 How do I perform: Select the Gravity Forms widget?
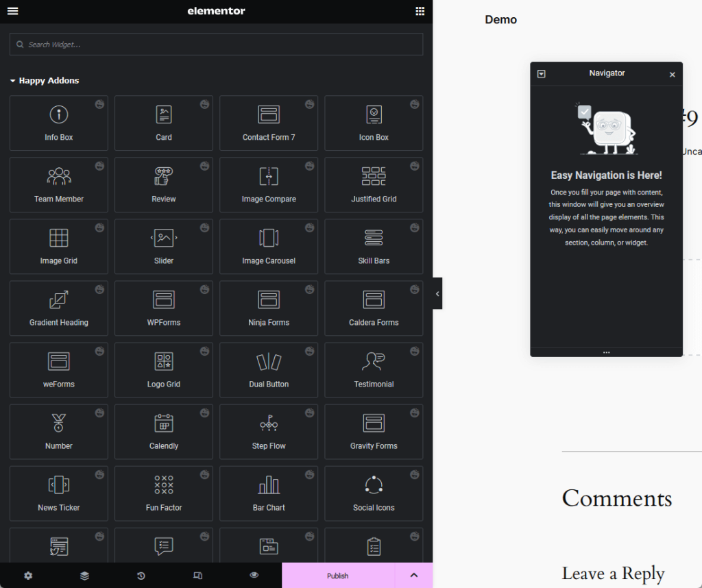pos(374,432)
